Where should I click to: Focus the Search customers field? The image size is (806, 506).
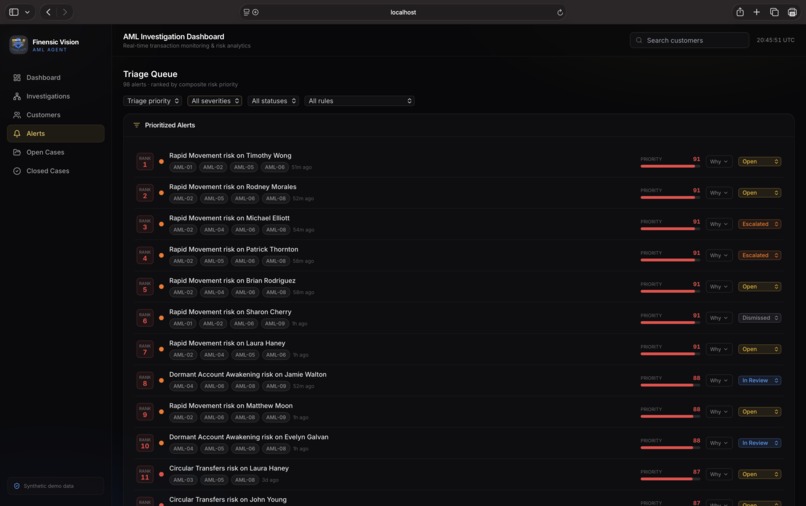coord(689,40)
